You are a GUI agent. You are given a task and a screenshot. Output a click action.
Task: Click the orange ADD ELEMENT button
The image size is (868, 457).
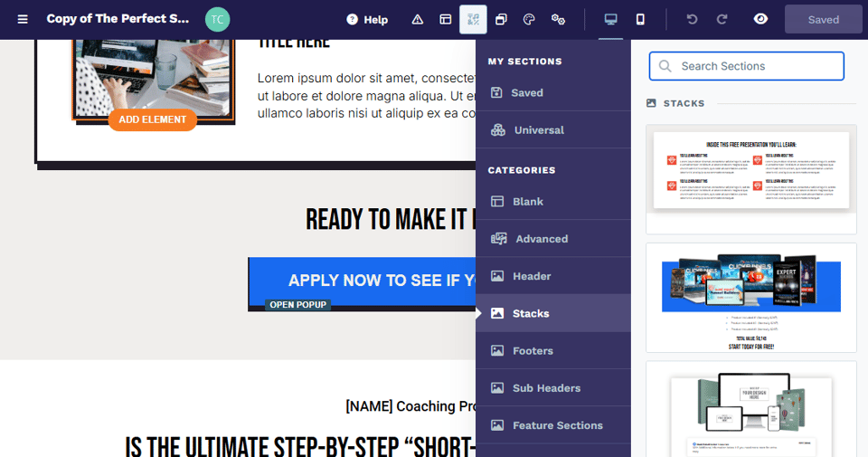point(152,119)
